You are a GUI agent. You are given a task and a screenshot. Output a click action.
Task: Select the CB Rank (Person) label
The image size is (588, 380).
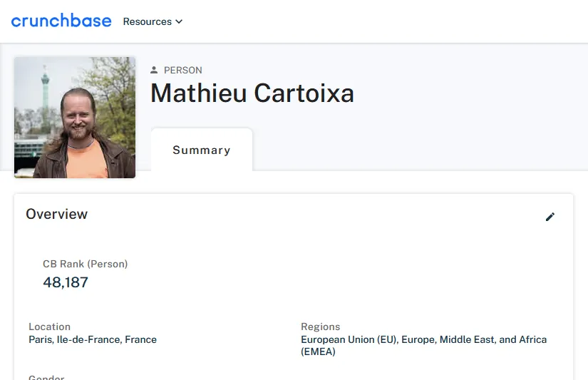85,264
